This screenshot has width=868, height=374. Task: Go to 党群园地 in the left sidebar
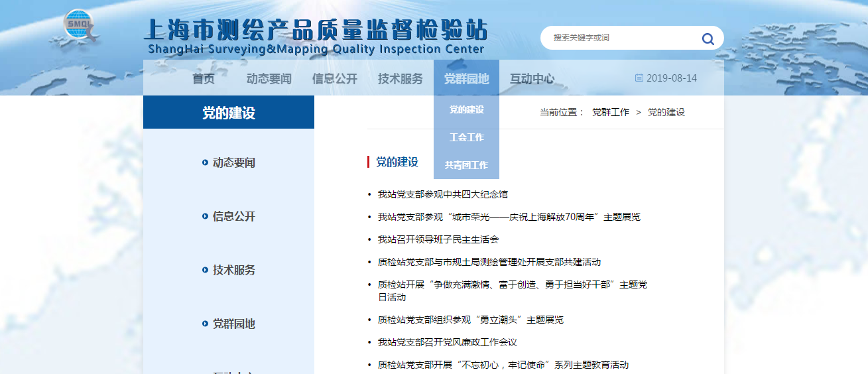(233, 324)
